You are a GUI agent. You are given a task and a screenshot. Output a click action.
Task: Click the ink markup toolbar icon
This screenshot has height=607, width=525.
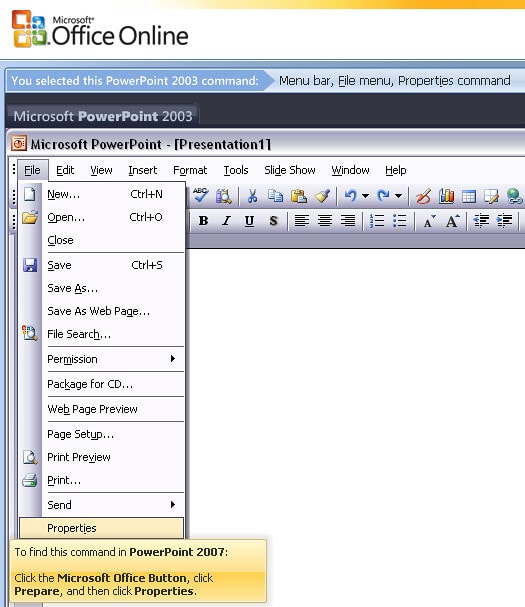[423, 196]
